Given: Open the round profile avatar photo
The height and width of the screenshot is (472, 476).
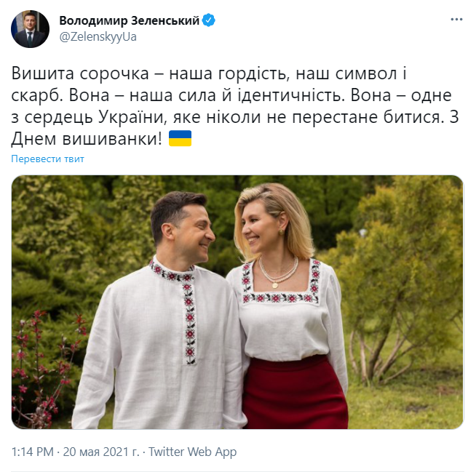Looking at the screenshot, I should pos(30,29).
